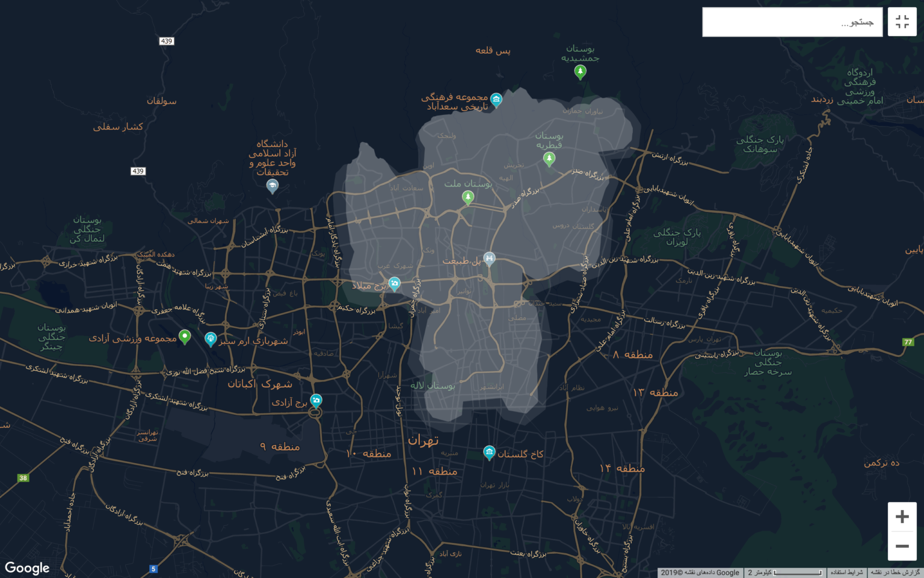Open the شرایط استفاده terms link
The width and height of the screenshot is (924, 578).
click(x=846, y=573)
